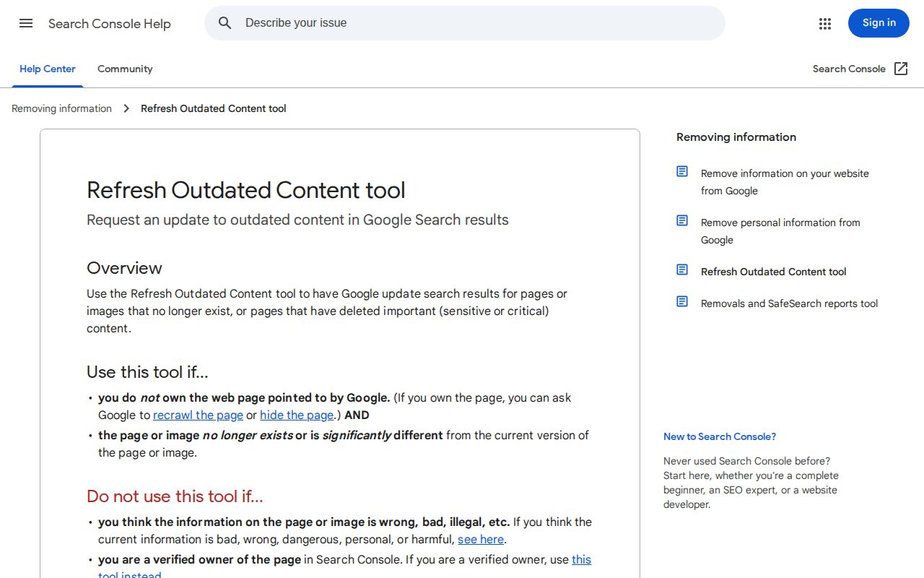Click article icon beside Remove information on your website
Image resolution: width=924 pixels, height=578 pixels.
[x=682, y=171]
